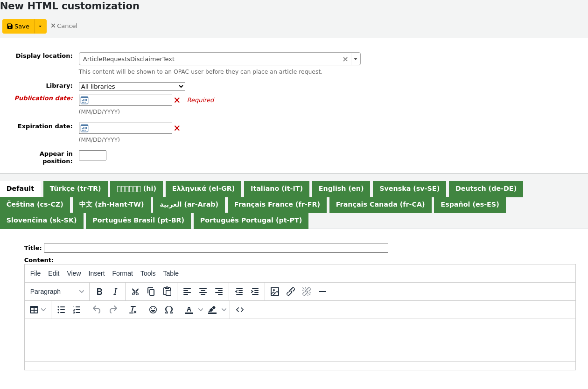
Task: Apply italic formatting
Action: [115, 291]
